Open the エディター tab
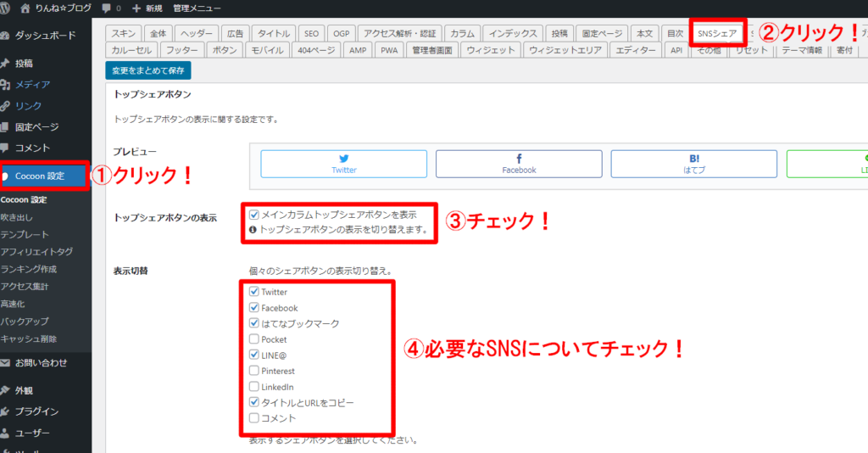 click(636, 50)
